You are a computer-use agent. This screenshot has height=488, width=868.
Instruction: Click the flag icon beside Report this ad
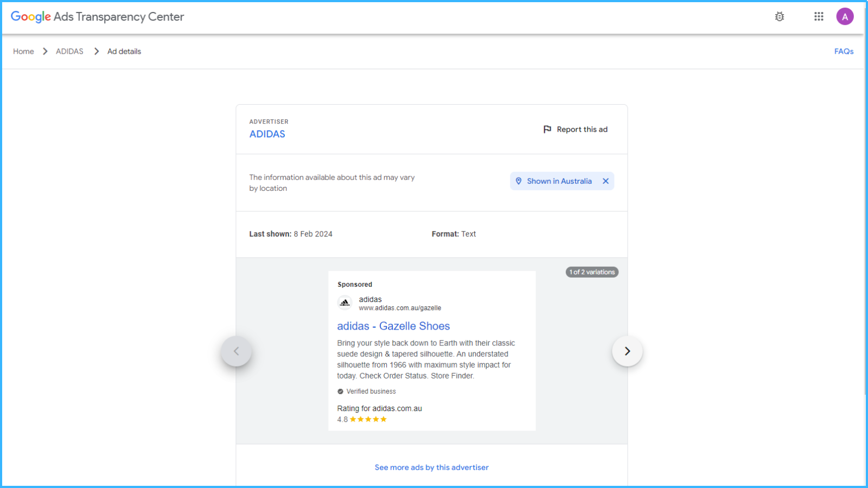click(x=547, y=129)
